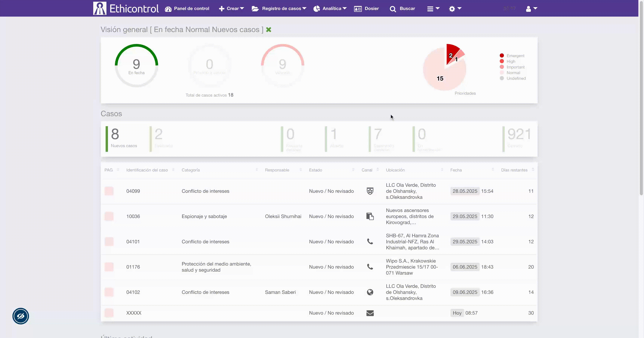644x338 pixels.
Task: Toggle the Undefined priority legend item
Action: [516, 78]
